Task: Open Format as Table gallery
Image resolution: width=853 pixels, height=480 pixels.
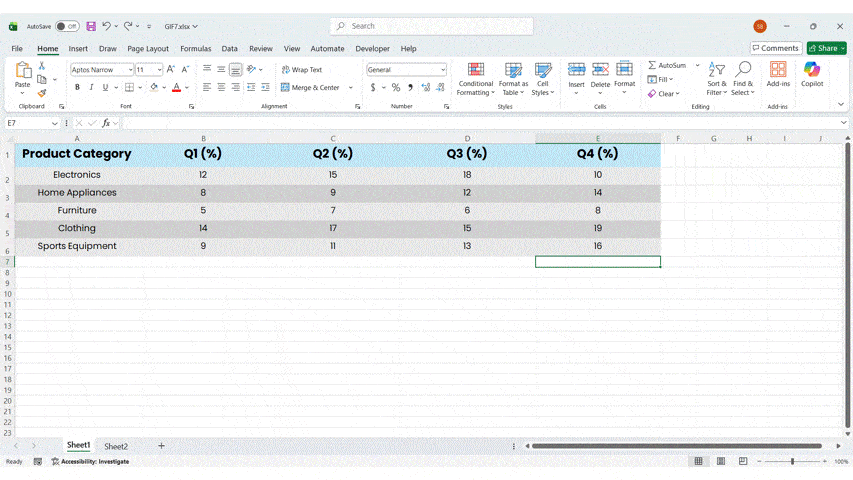Action: pos(513,79)
